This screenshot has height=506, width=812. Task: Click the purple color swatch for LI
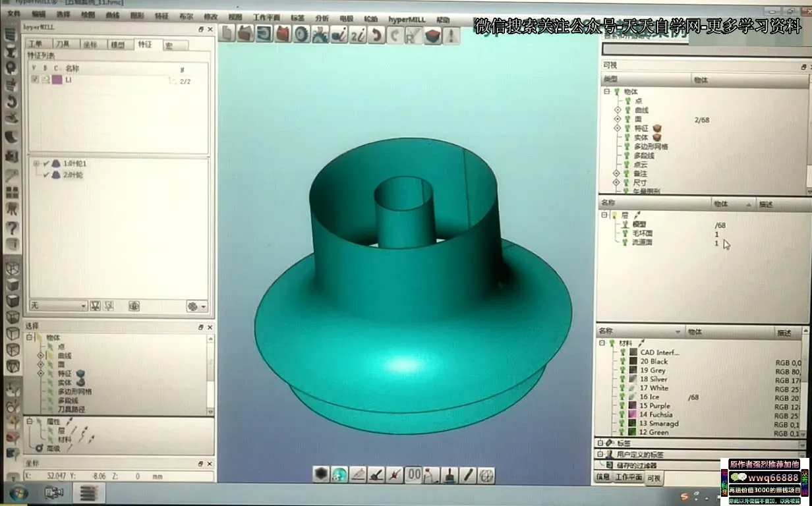[57, 80]
